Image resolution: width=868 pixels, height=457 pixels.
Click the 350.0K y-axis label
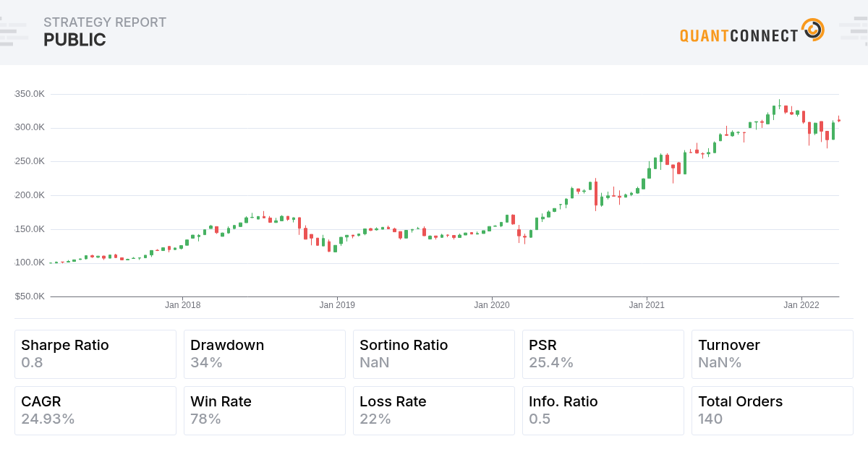[30, 94]
